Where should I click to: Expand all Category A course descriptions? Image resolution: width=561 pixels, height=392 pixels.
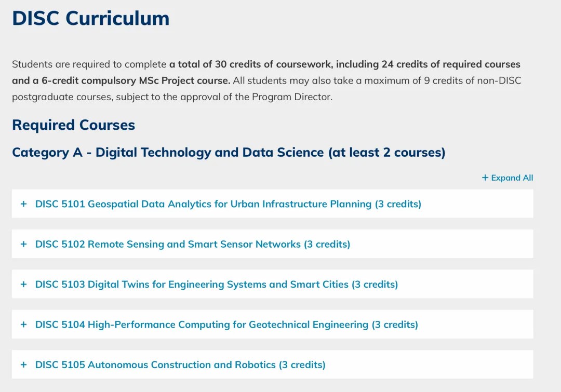[507, 178]
